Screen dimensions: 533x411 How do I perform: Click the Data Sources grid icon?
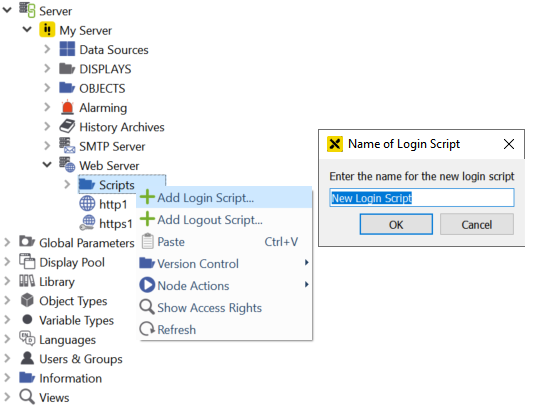point(67,49)
